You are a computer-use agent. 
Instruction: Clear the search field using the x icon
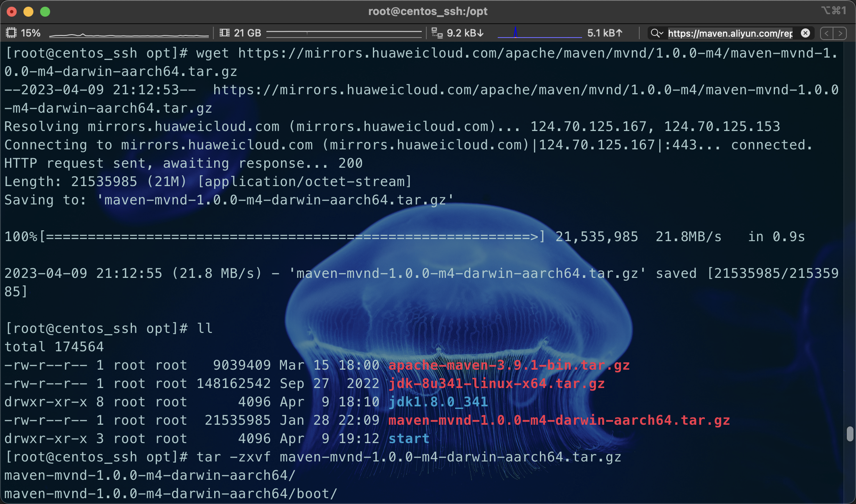tap(805, 33)
